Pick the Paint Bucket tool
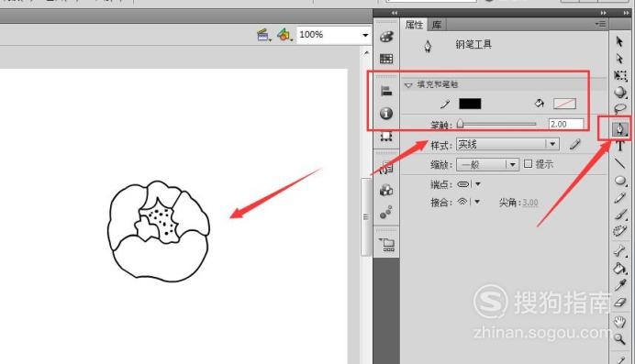The image size is (635, 364). (620, 268)
